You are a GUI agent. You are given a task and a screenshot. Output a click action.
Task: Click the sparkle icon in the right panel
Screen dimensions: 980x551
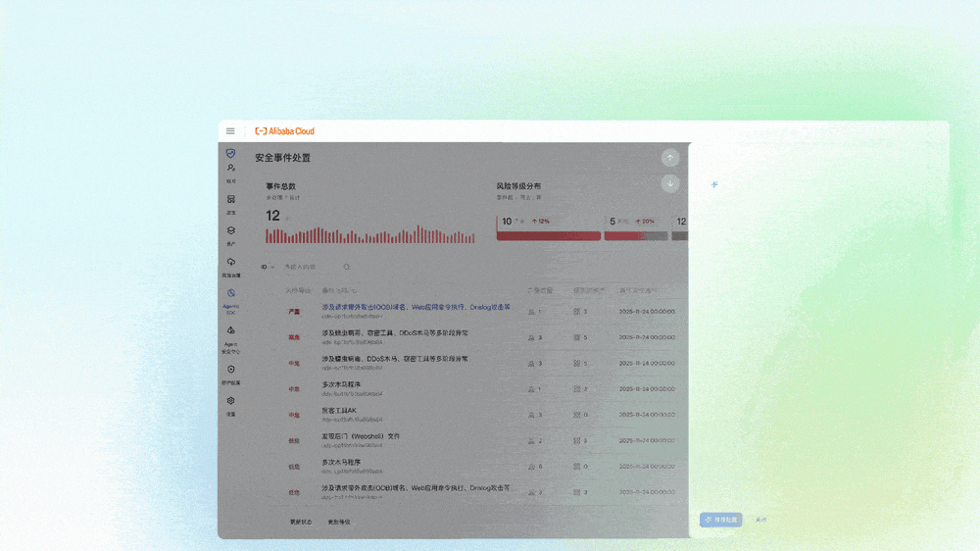tap(714, 184)
